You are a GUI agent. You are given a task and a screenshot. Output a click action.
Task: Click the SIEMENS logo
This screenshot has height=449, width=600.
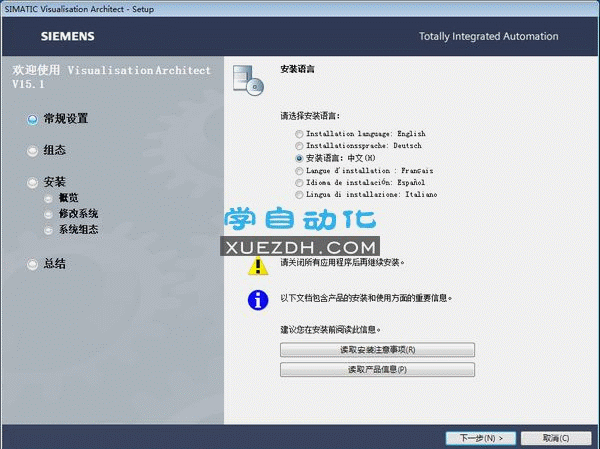coord(68,36)
